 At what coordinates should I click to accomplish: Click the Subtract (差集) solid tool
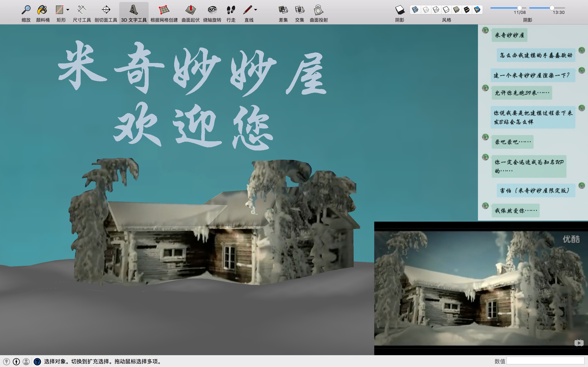coord(283,10)
